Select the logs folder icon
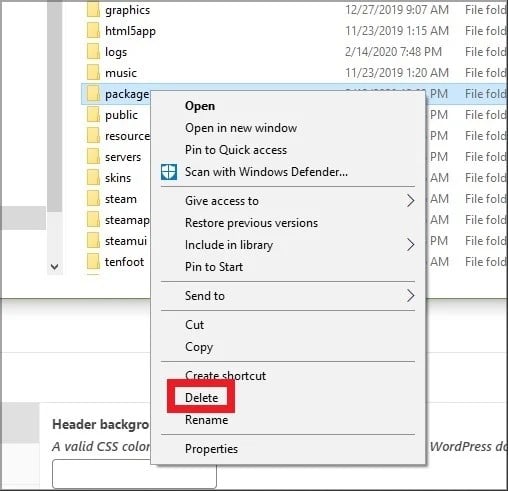This screenshot has height=491, width=508. 93,52
